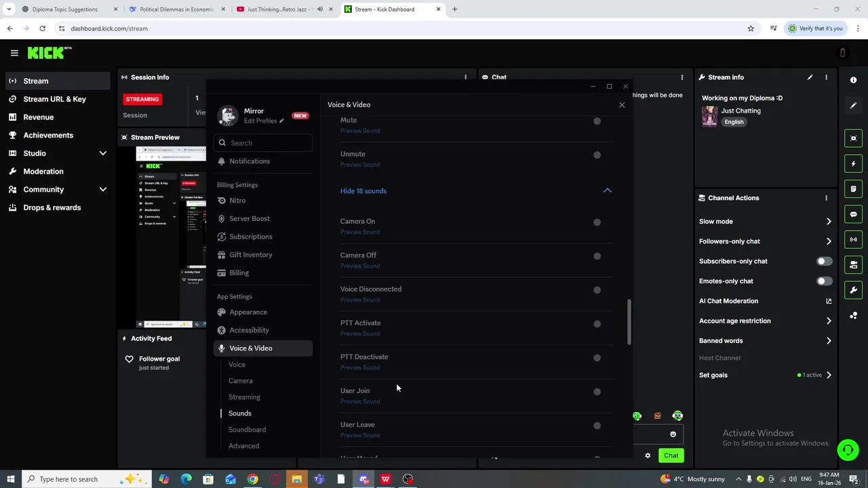Click the Chat send button
Image resolution: width=868 pixels, height=488 pixels.
pos(671,455)
